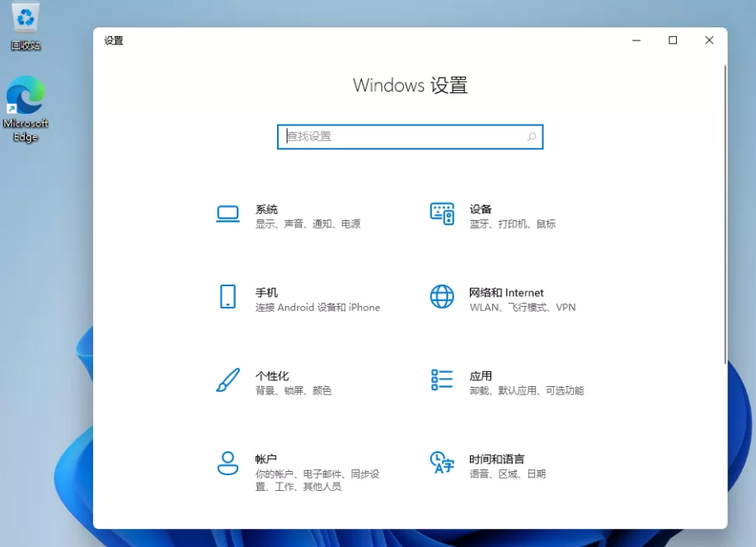756x547 pixels.
Task: Select the 帐户 settings title text
Action: coord(266,459)
